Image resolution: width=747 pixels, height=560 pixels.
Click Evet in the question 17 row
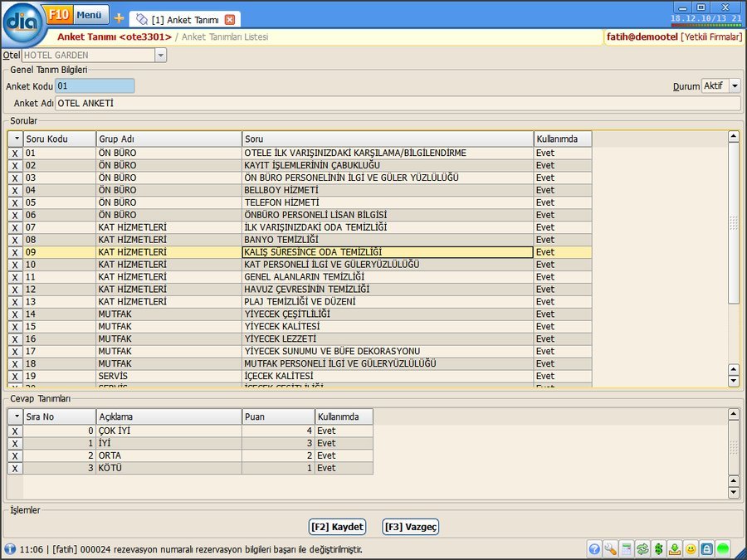[563, 352]
